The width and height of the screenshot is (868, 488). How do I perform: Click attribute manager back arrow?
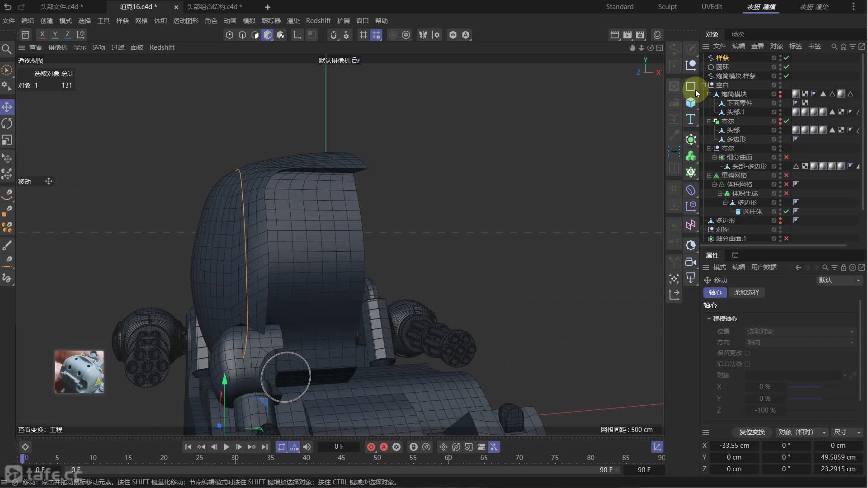point(798,267)
